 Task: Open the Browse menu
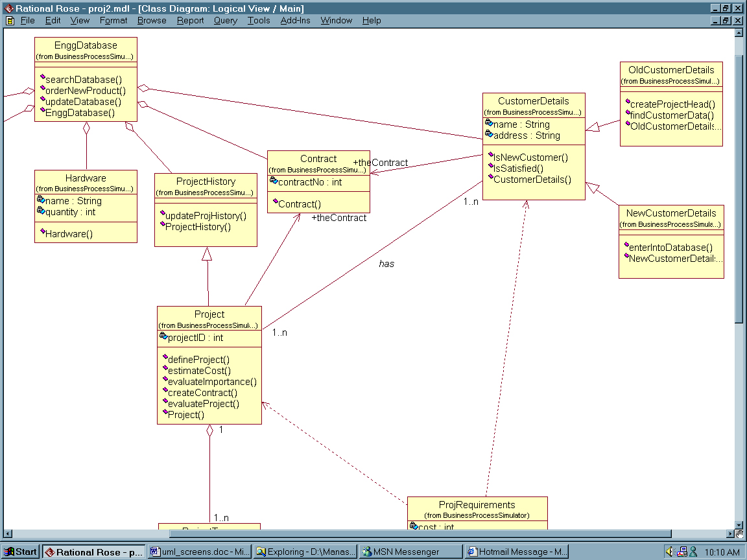click(152, 21)
